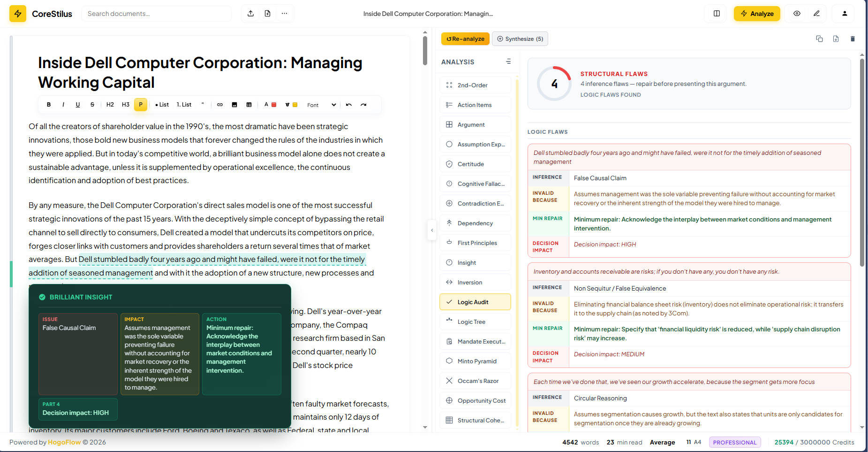Viewport: 868px width, 452px height.
Task: Click the user profile icon top right
Action: 843,13
